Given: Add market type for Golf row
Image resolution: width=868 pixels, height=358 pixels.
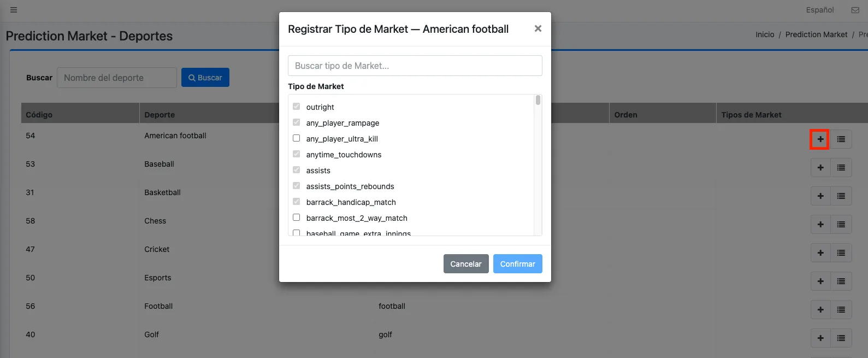Looking at the screenshot, I should point(820,338).
